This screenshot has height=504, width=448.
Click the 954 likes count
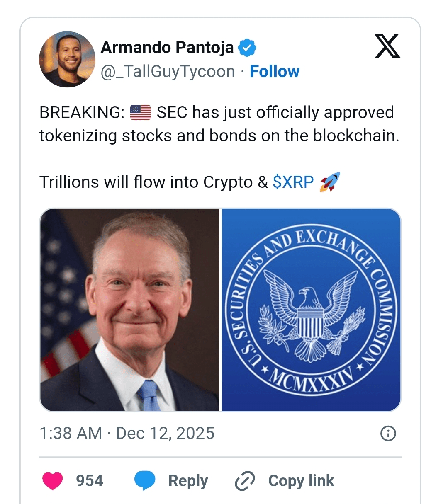(89, 481)
